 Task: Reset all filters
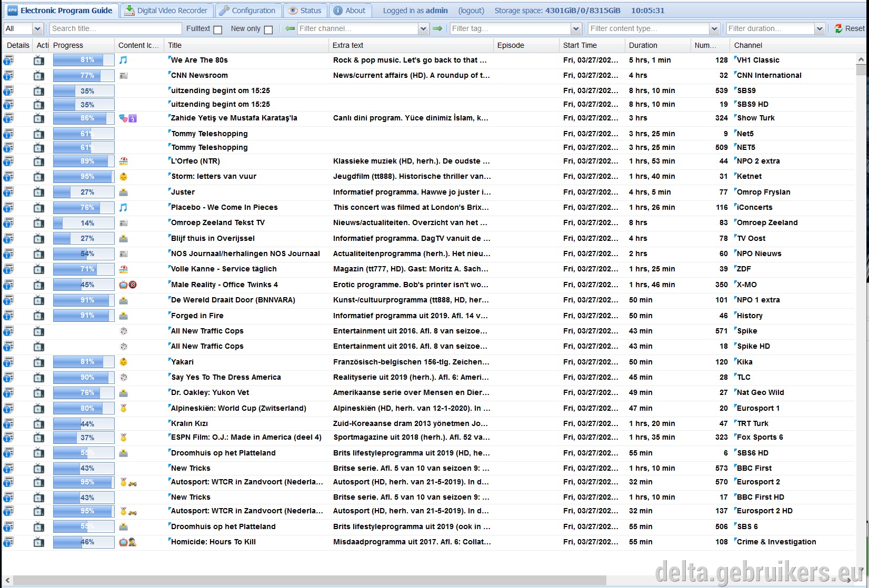[x=849, y=29]
